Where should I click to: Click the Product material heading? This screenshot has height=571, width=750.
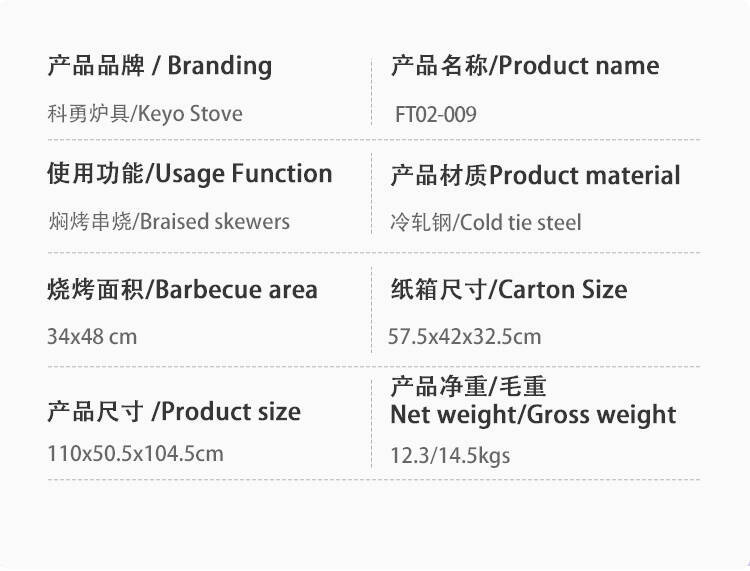tap(585, 176)
